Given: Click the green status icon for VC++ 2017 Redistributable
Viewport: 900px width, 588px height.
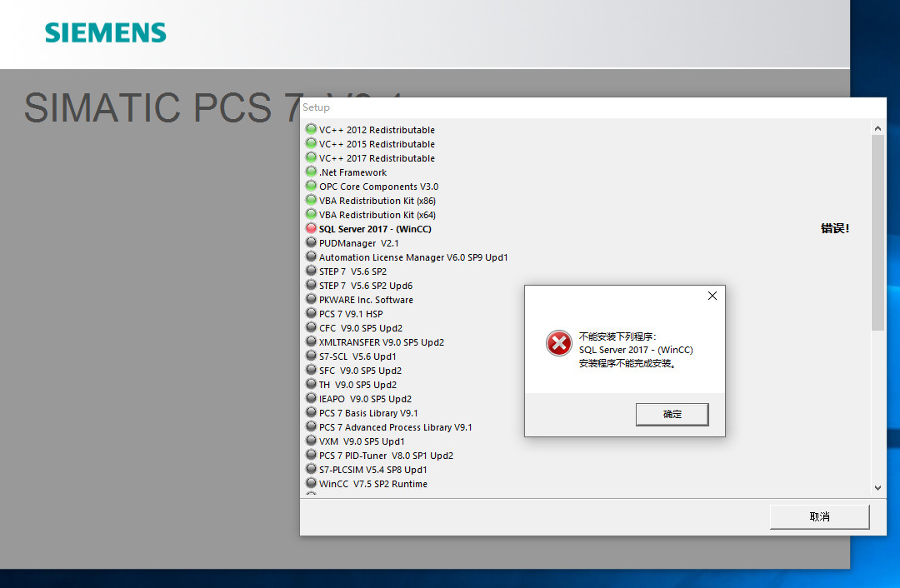Looking at the screenshot, I should click(x=311, y=157).
